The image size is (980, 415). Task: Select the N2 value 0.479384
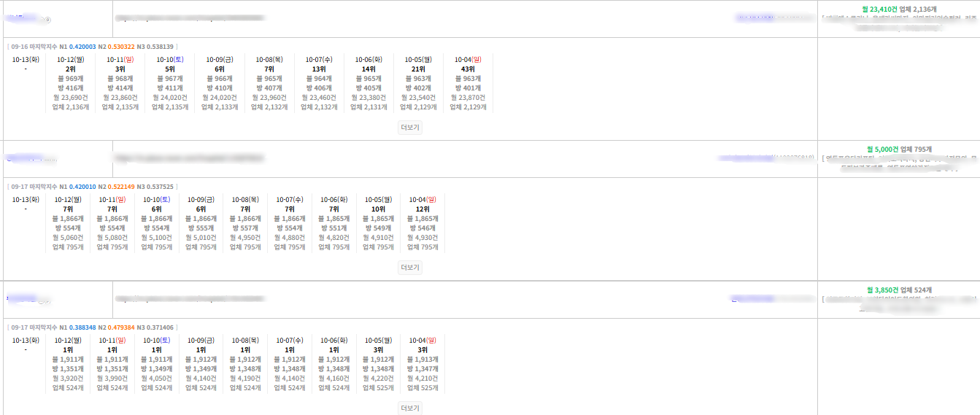pyautogui.click(x=121, y=327)
